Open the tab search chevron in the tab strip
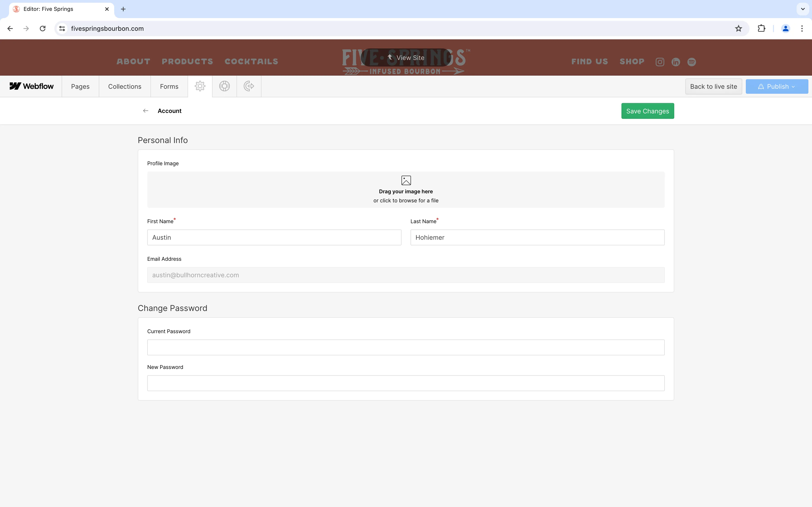Viewport: 812px width, 507px height. point(802,9)
